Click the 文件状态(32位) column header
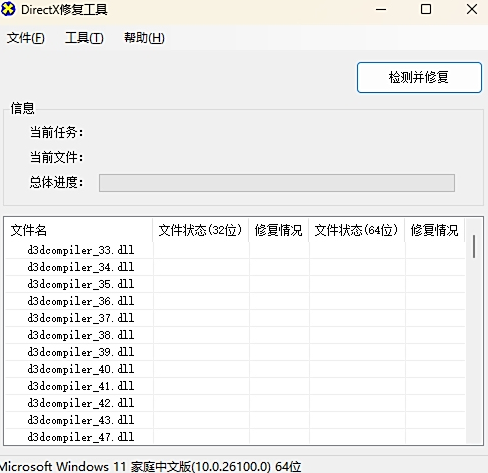Viewport: 488px width, 473px height. point(201,230)
